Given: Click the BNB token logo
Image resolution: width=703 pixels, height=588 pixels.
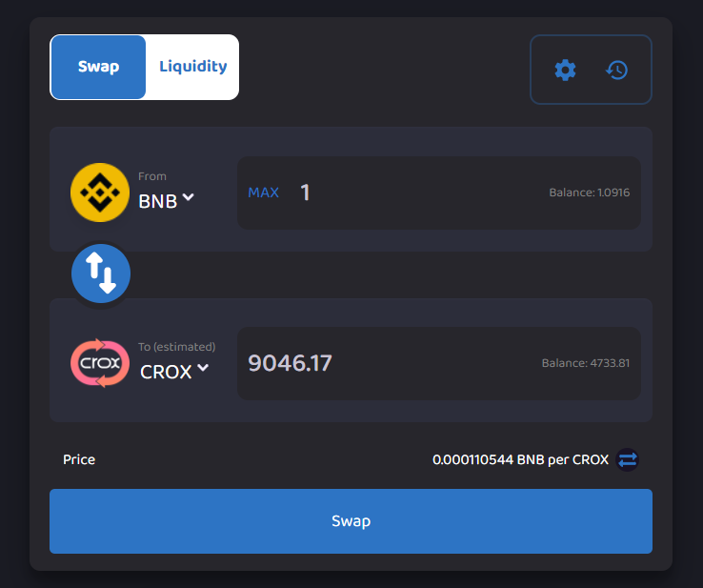Looking at the screenshot, I should point(100,193).
